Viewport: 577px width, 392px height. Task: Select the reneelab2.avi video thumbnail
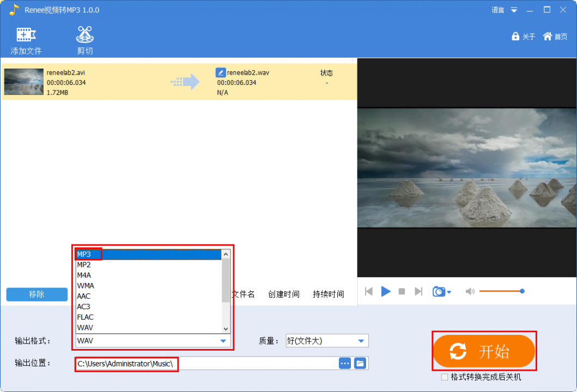24,82
